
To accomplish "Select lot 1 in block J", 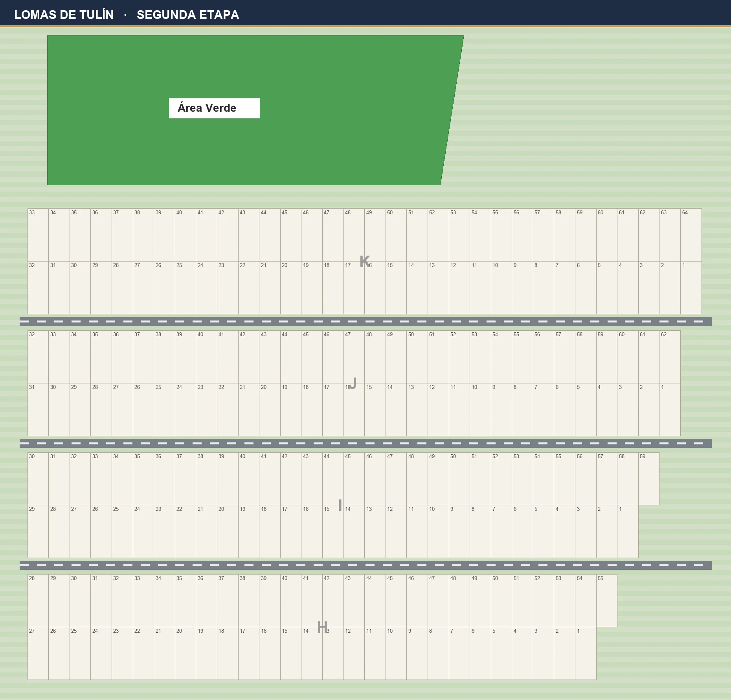I will tap(670, 409).
